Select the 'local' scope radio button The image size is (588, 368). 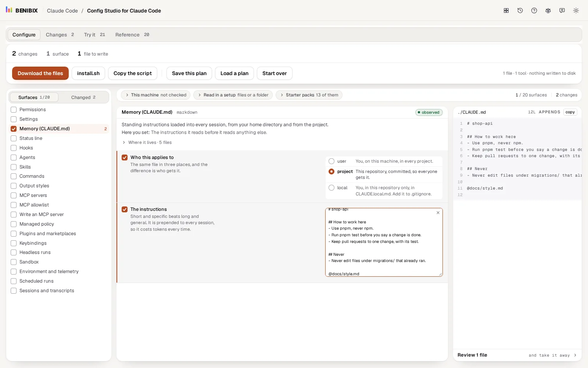[331, 188]
